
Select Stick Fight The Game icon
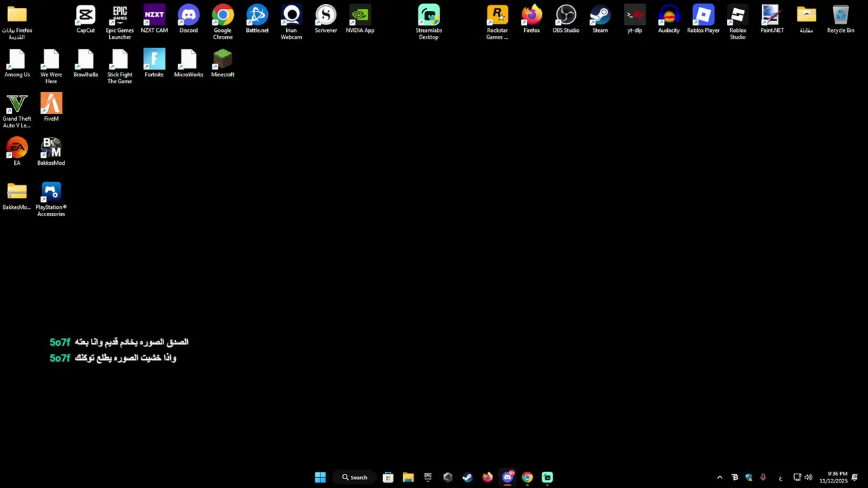point(119,67)
